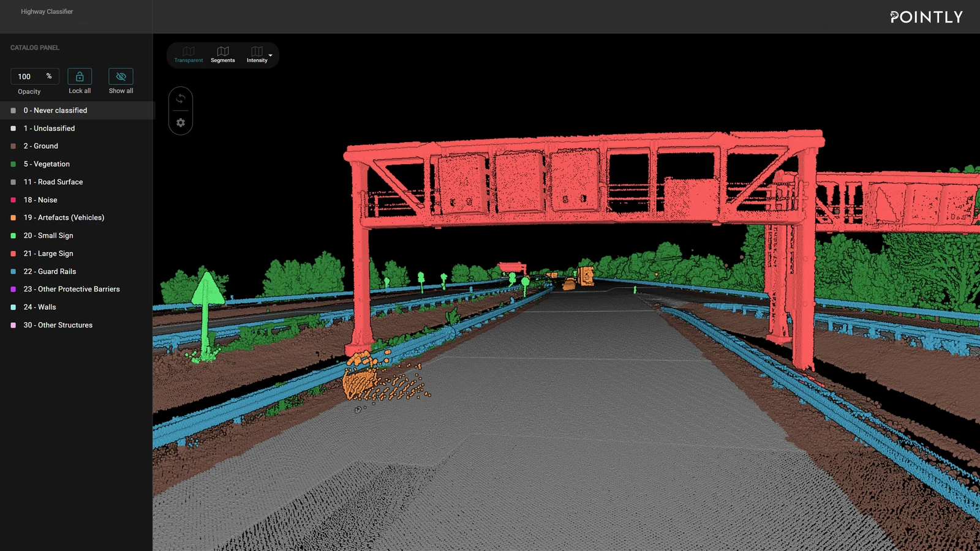Screen dimensions: 980x551
Task: Select the 2 - Ground class
Action: pyautogui.click(x=77, y=146)
